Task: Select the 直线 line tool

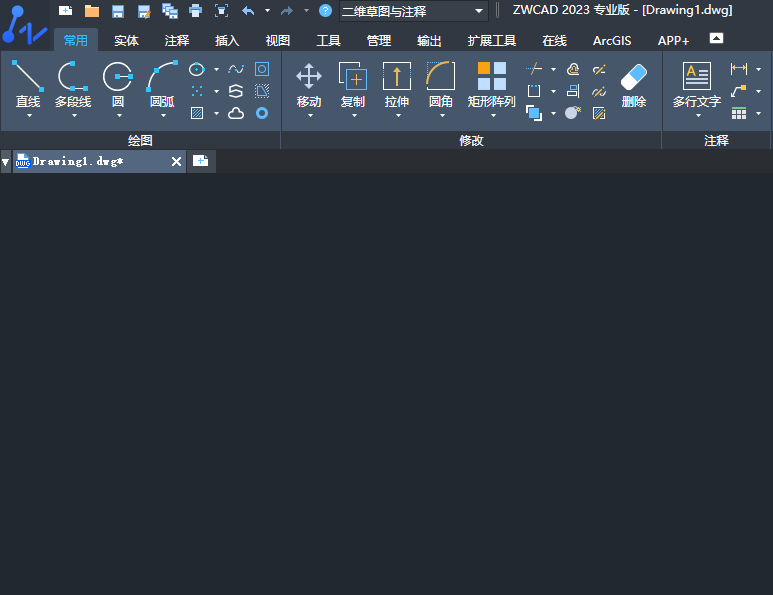Action: [x=28, y=84]
